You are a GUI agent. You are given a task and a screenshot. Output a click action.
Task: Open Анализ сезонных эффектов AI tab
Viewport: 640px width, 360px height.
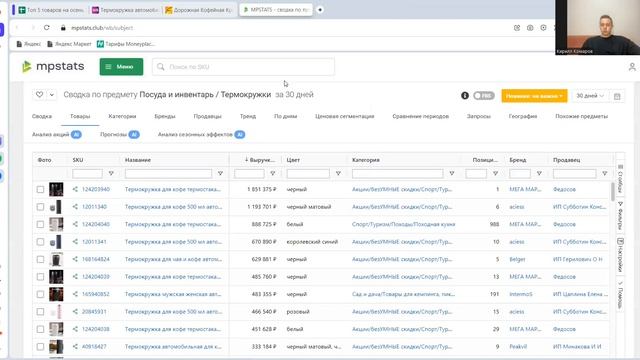(x=201, y=134)
